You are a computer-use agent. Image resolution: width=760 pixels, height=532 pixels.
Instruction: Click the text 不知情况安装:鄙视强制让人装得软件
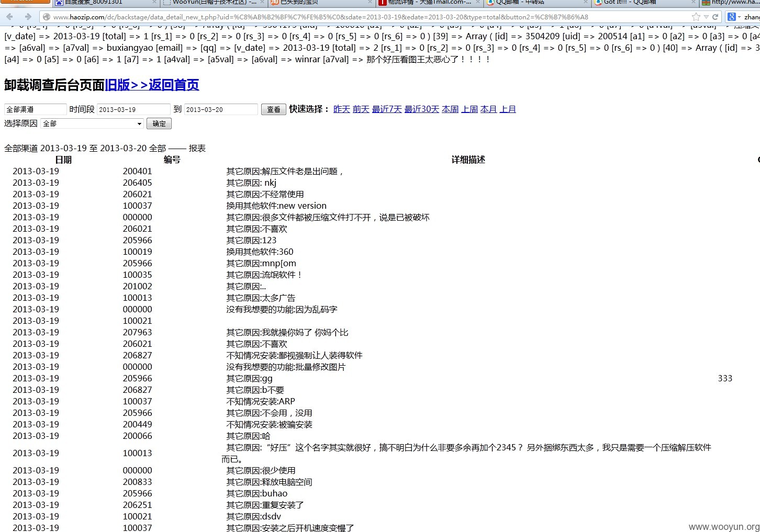tap(294, 355)
